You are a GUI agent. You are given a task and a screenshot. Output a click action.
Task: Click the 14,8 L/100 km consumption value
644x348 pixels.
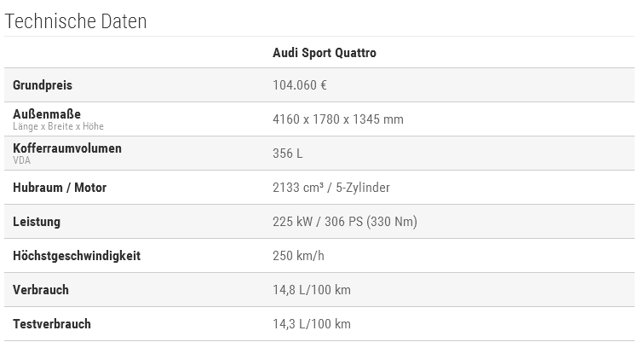click(311, 290)
